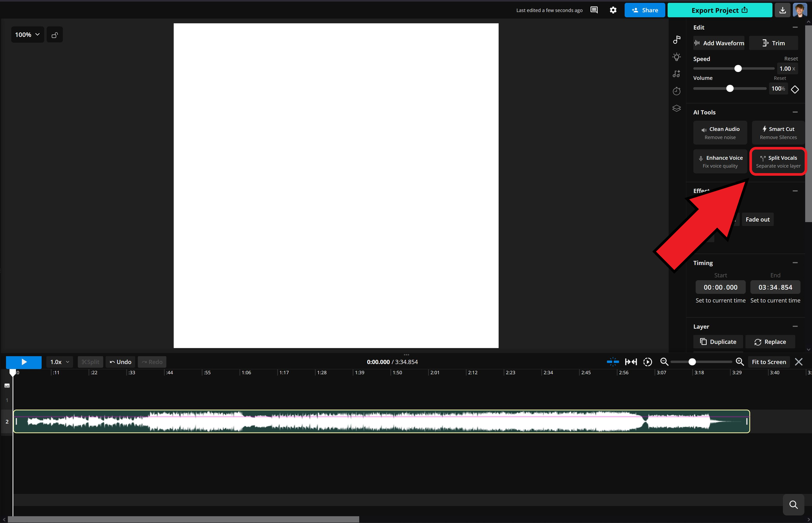
Task: Click the AI audio music-note sparkle icon
Action: pyautogui.click(x=677, y=73)
